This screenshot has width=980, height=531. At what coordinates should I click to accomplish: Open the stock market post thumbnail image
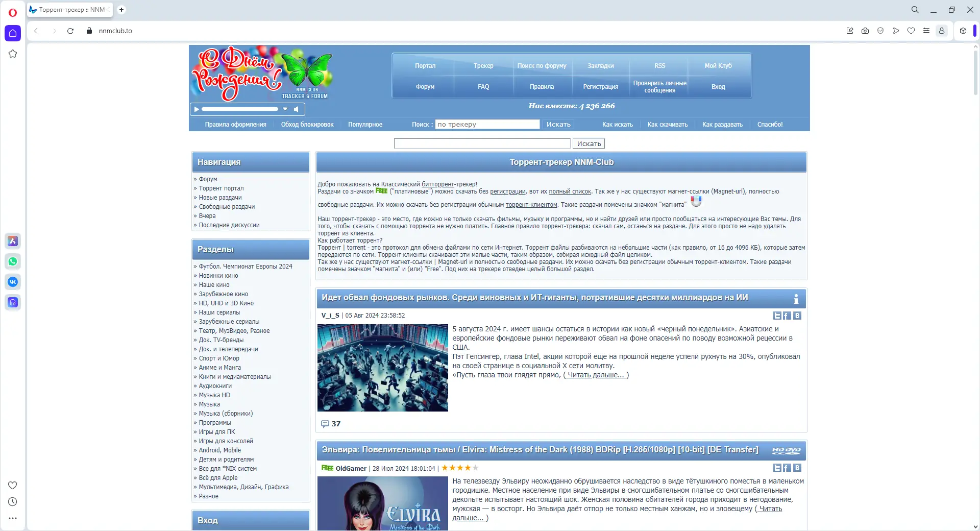point(383,368)
